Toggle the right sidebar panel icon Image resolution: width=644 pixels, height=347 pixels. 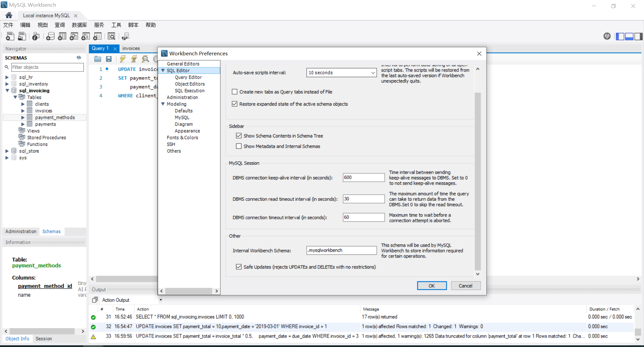638,36
